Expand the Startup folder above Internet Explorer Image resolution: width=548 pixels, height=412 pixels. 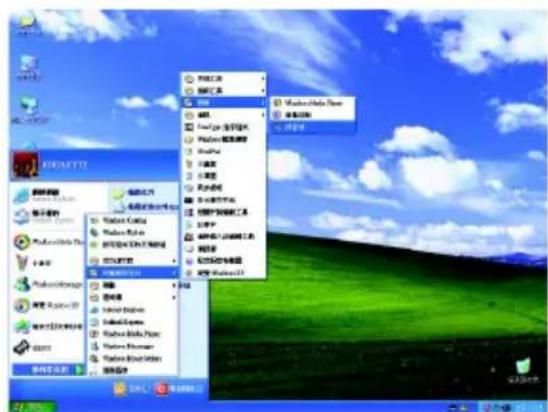pos(132,297)
